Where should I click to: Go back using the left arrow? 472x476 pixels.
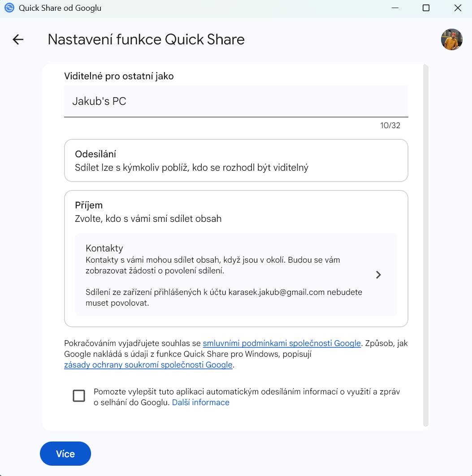tap(18, 39)
